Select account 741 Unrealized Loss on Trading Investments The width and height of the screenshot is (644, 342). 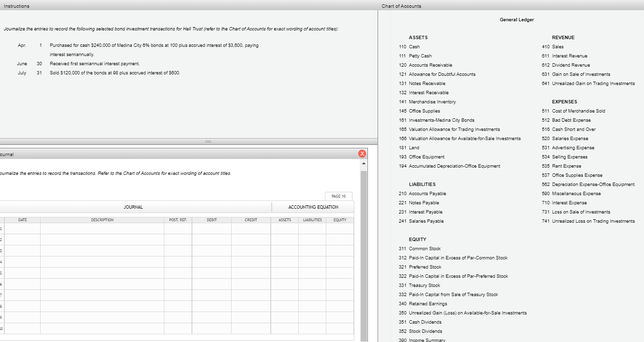point(588,221)
